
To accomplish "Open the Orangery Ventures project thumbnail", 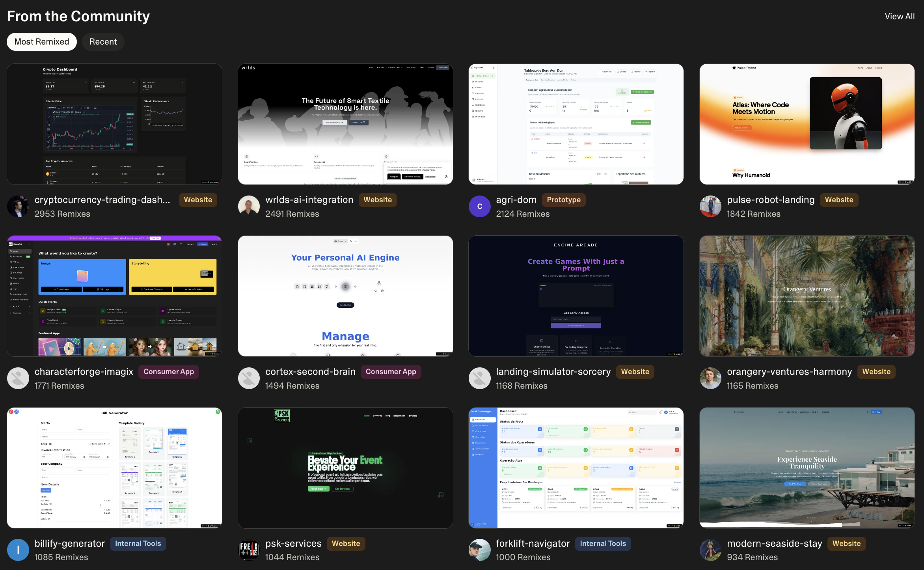I will 807,296.
